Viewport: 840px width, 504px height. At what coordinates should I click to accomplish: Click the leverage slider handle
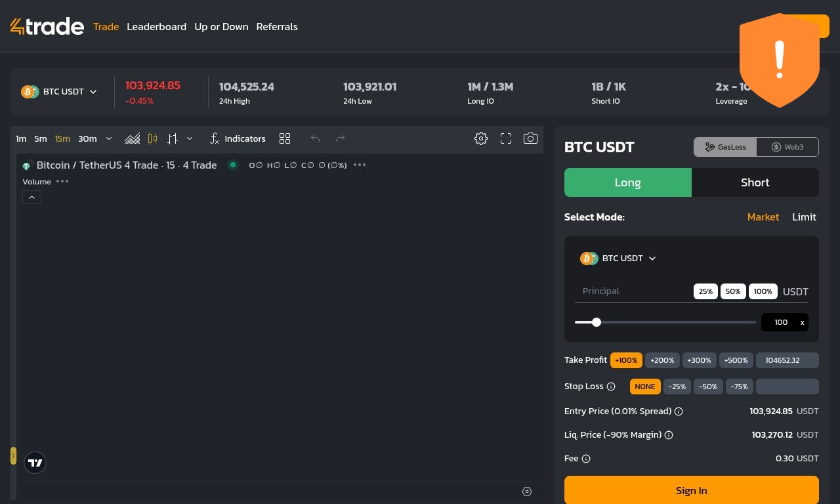point(597,322)
